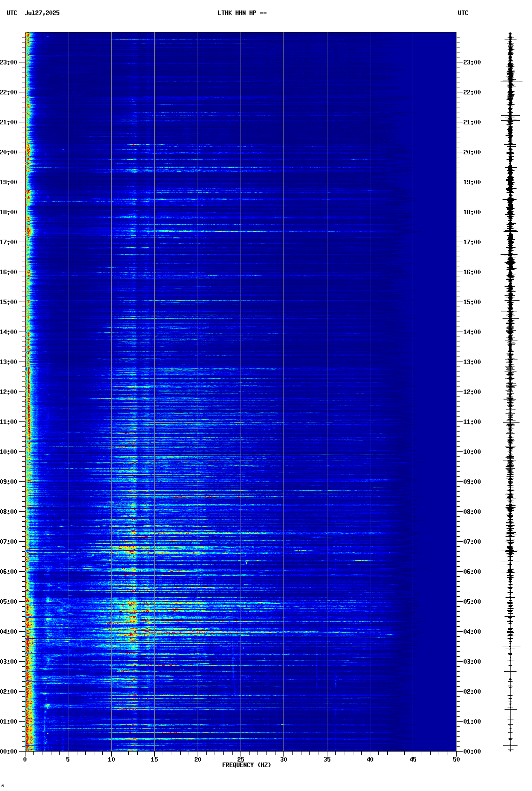The width and height of the screenshot is (532, 791).
Task: Select the right-axis 12:00 time label
Action: [x=472, y=392]
